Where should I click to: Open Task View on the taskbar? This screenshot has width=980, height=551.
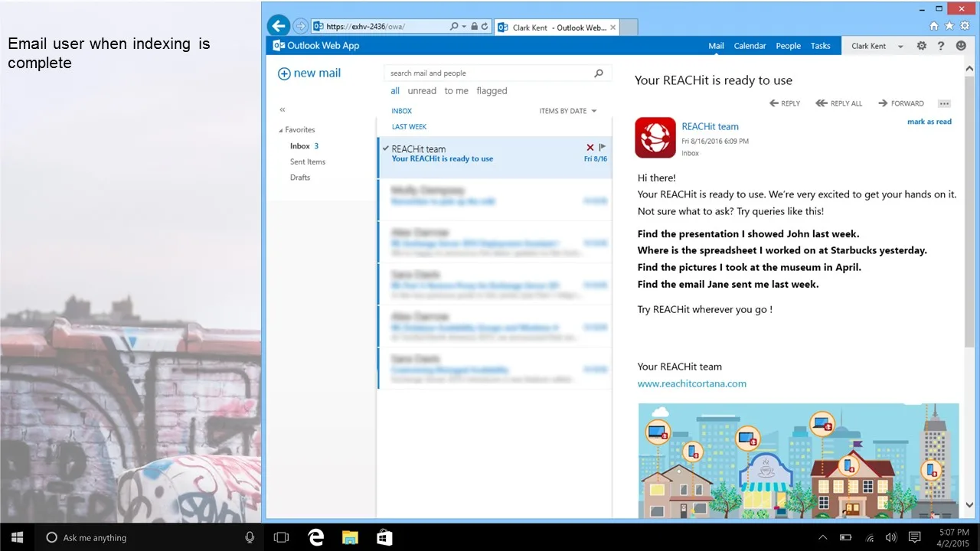[281, 537]
